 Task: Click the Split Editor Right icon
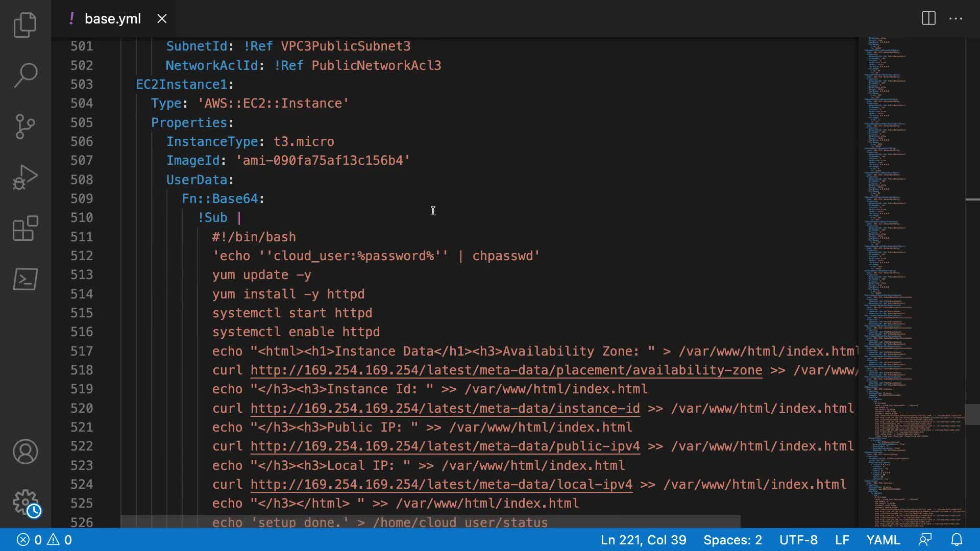click(x=928, y=19)
